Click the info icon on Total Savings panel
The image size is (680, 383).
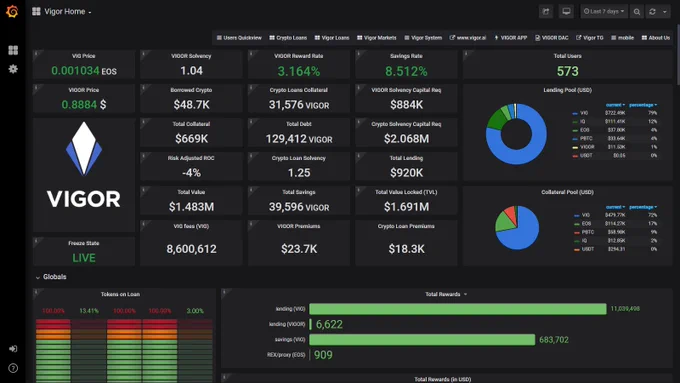tap(251, 190)
